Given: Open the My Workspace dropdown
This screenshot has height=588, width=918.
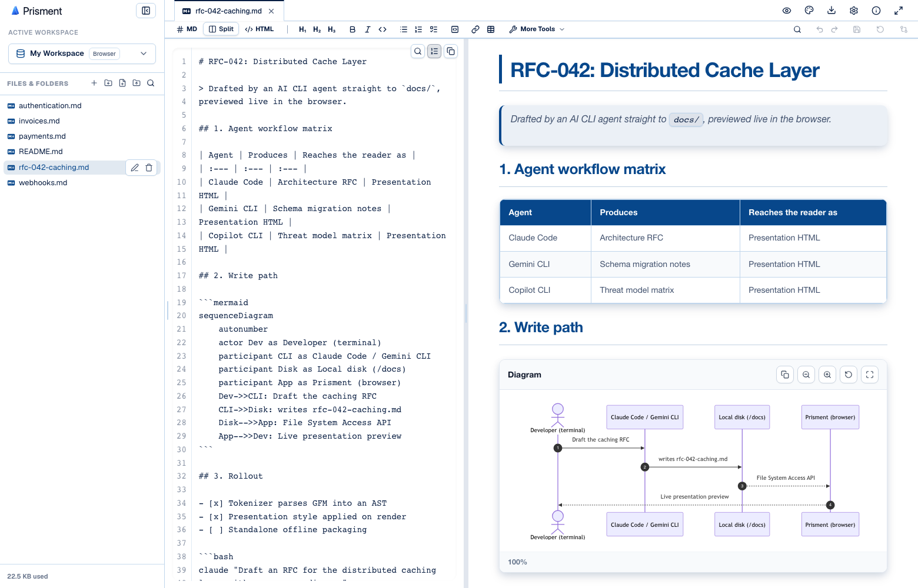Looking at the screenshot, I should pos(82,54).
